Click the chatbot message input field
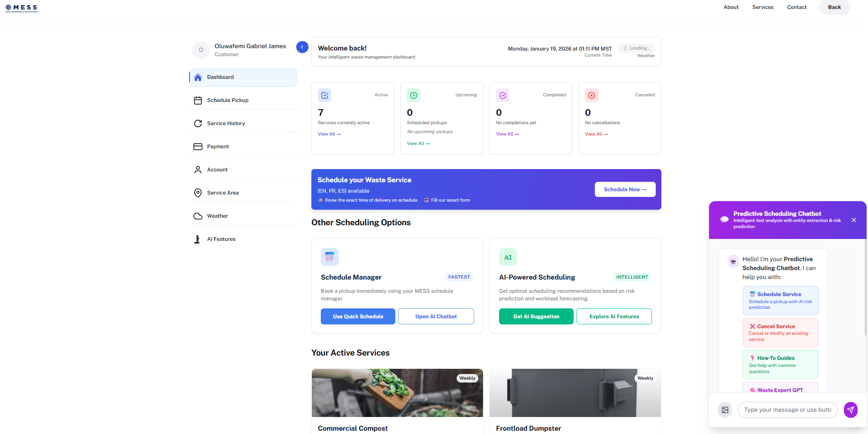Screen dimensions: 868x434 787,410
